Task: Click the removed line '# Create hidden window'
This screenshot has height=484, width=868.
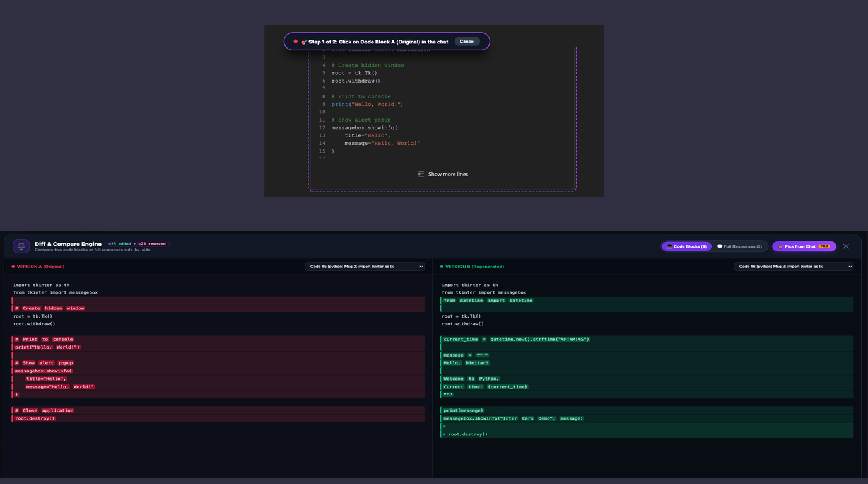Action: (218, 308)
